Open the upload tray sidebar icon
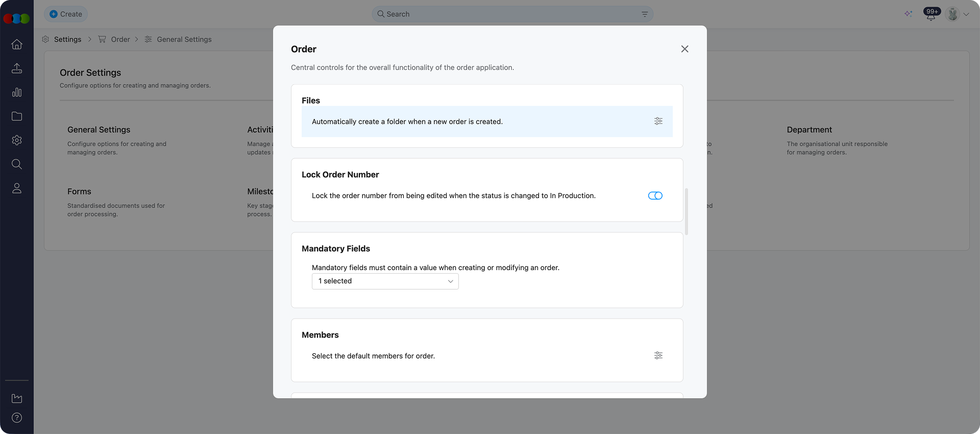980x434 pixels. tap(17, 68)
